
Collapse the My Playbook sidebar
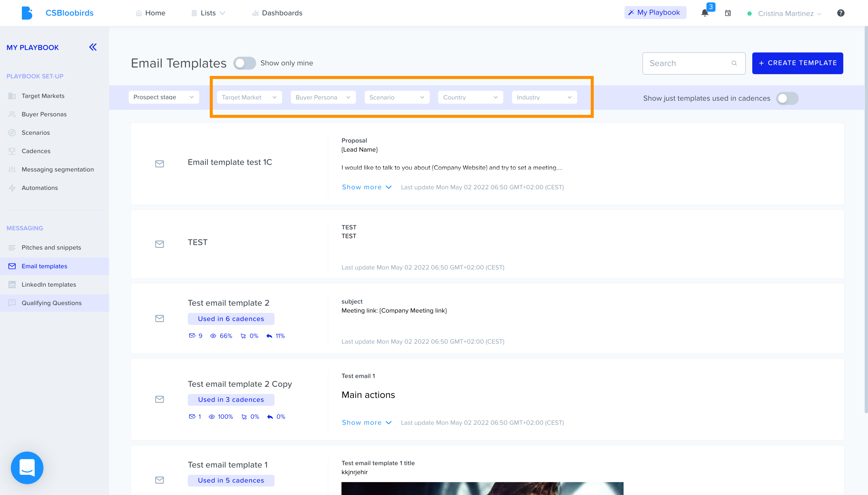[93, 47]
